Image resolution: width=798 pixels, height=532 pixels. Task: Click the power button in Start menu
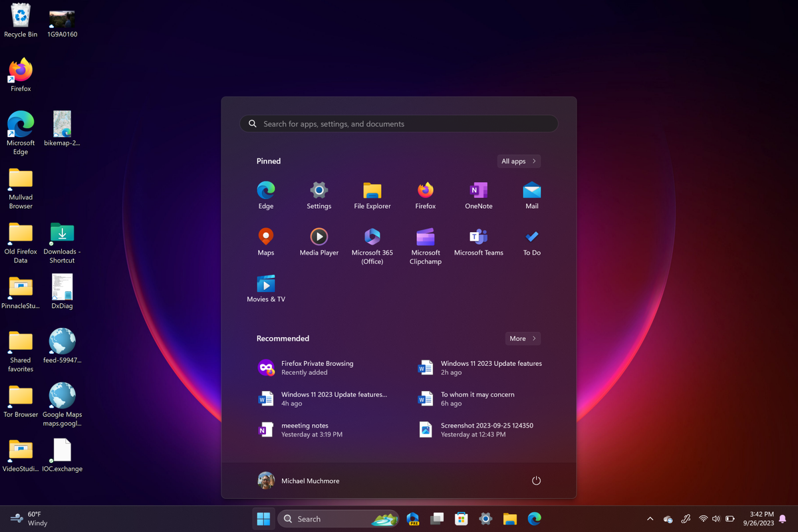[537, 481]
